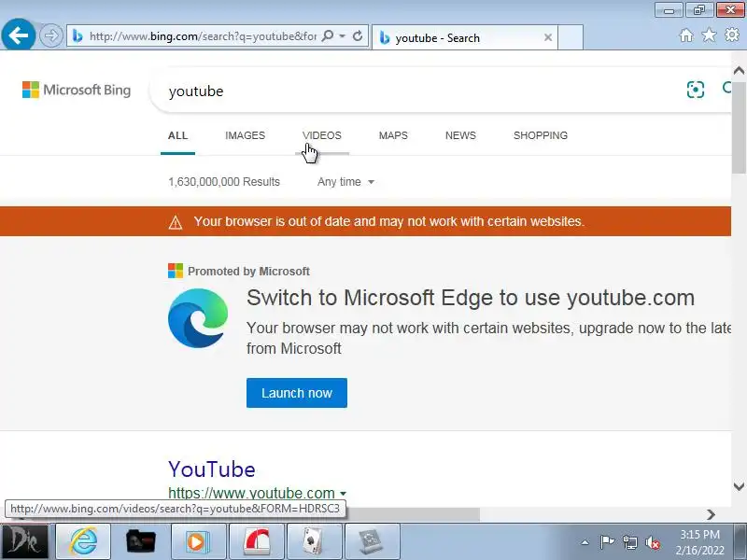Click the muted volume tray icon
Screen dimensions: 747x560
coord(653,542)
